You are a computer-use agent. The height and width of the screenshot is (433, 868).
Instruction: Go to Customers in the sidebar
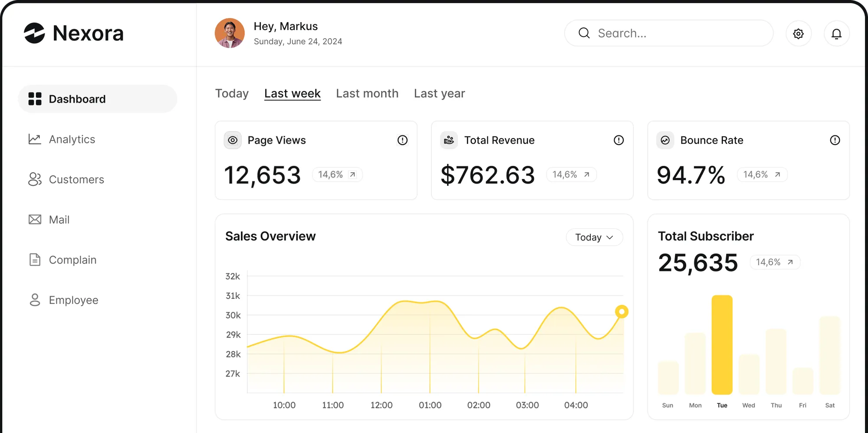tap(76, 179)
